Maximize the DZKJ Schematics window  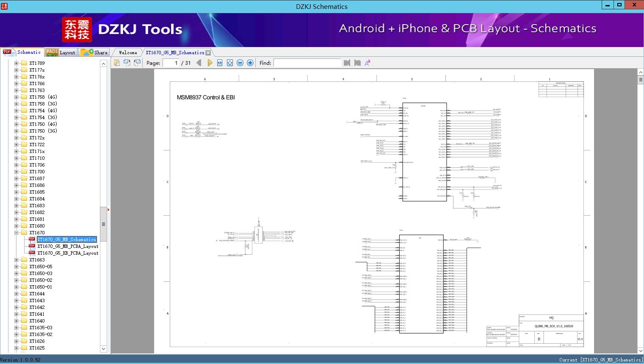click(x=619, y=5)
